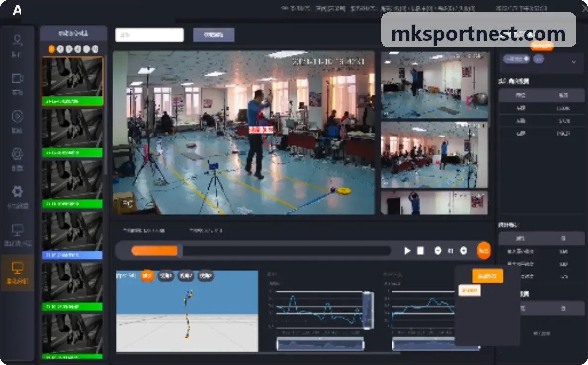This screenshot has width=588, height=365.
Task: Select the third view pill in the skeleton view
Action: pyautogui.click(x=186, y=276)
